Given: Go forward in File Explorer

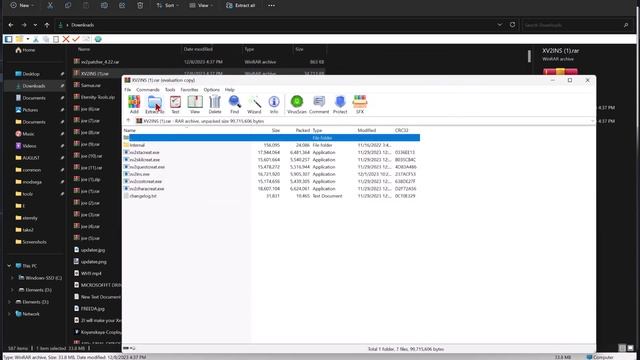Looking at the screenshot, I should tap(24, 25).
